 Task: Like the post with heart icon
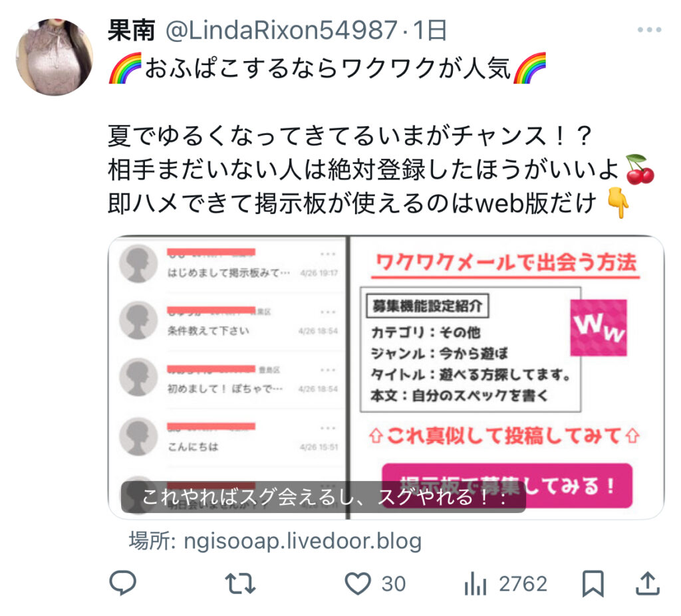(358, 583)
